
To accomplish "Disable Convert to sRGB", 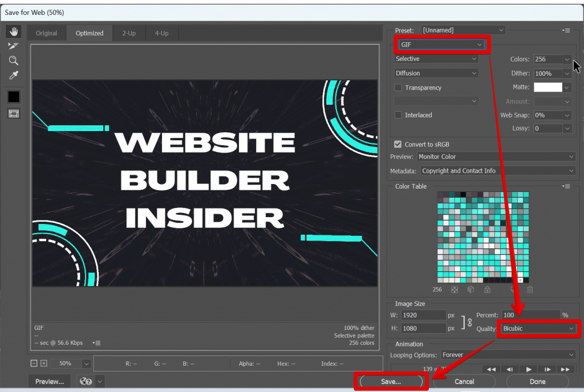I will (x=398, y=144).
